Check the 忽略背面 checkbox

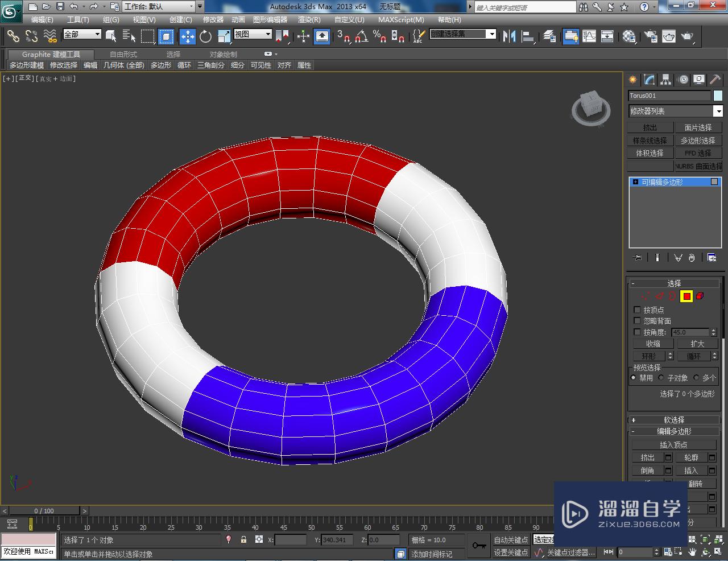coord(637,321)
